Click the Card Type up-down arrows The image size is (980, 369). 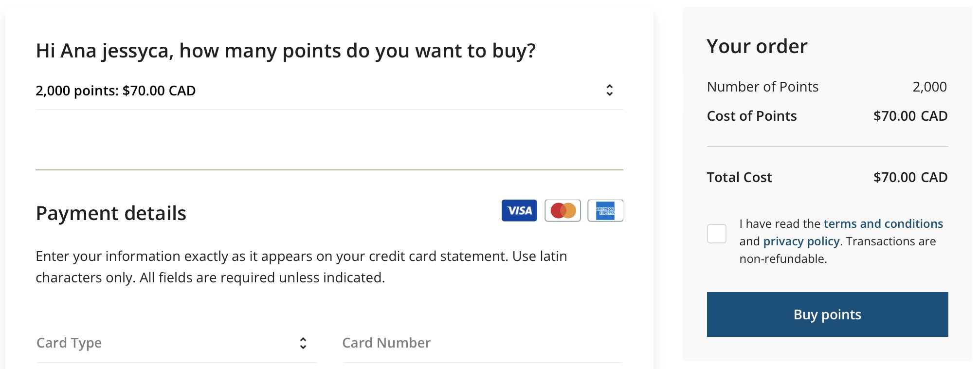point(303,343)
